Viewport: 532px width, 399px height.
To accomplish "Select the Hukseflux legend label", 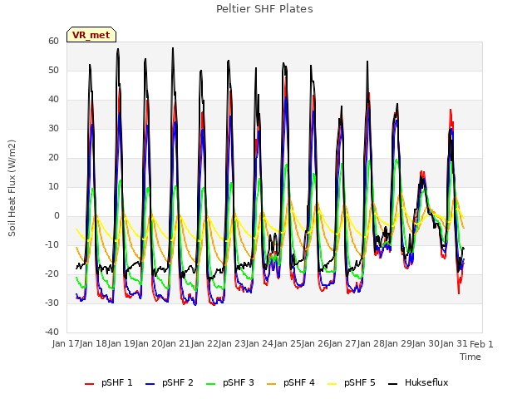I will pos(426,382).
